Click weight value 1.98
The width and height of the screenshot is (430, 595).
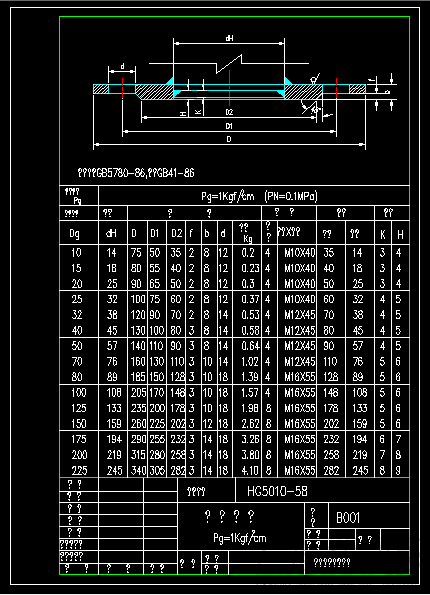[250, 408]
